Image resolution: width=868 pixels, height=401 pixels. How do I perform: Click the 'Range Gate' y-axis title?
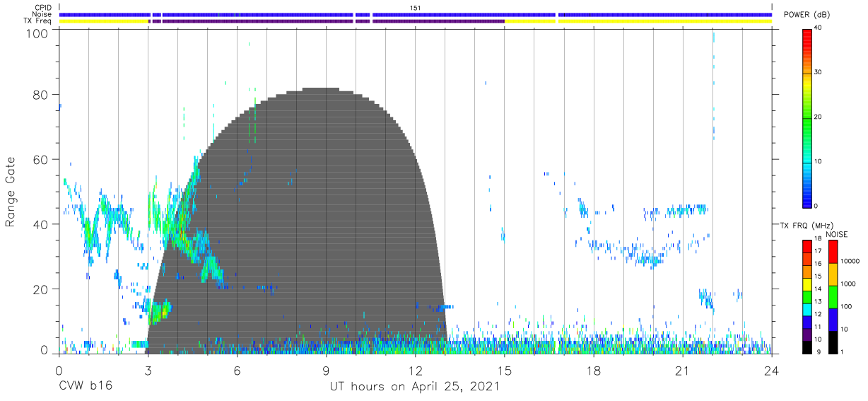11,192
